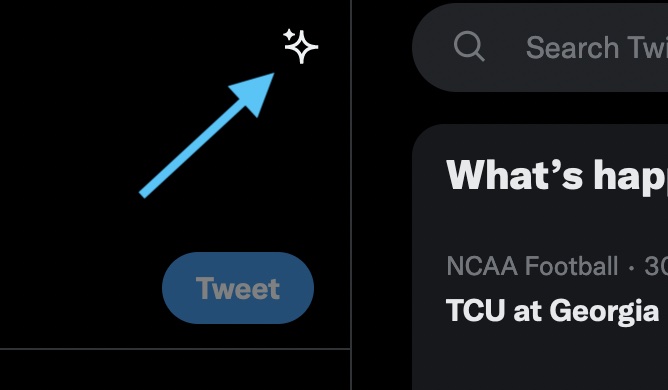Click the blue Tweet button
The image size is (668, 390).
[238, 288]
